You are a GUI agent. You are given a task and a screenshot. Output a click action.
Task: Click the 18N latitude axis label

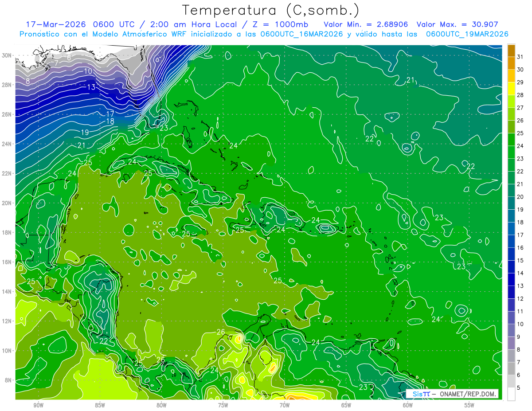pyautogui.click(x=7, y=232)
